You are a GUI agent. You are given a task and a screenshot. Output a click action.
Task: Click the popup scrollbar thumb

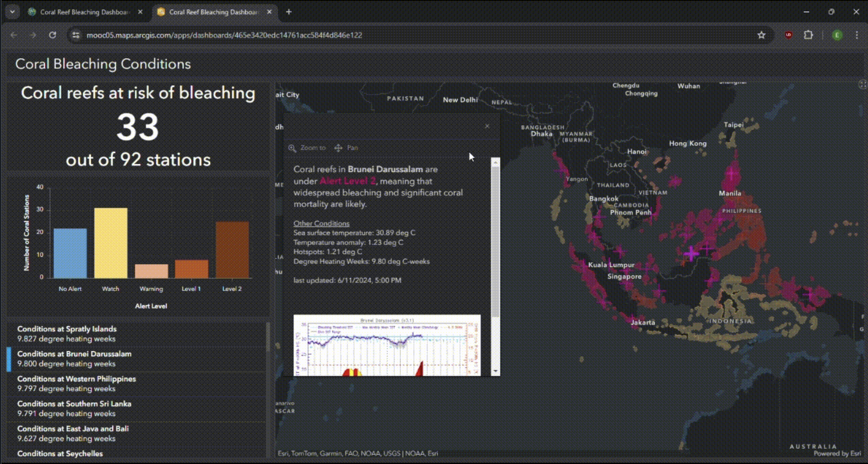(x=495, y=242)
